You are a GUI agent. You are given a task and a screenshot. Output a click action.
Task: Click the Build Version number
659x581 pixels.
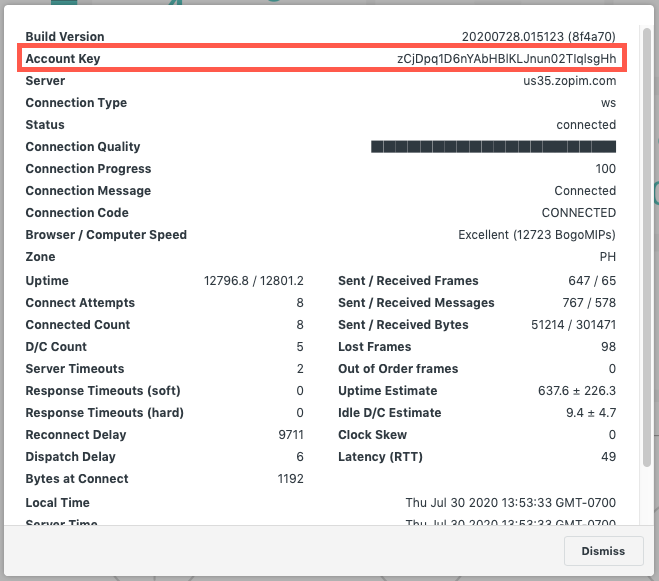pos(539,37)
